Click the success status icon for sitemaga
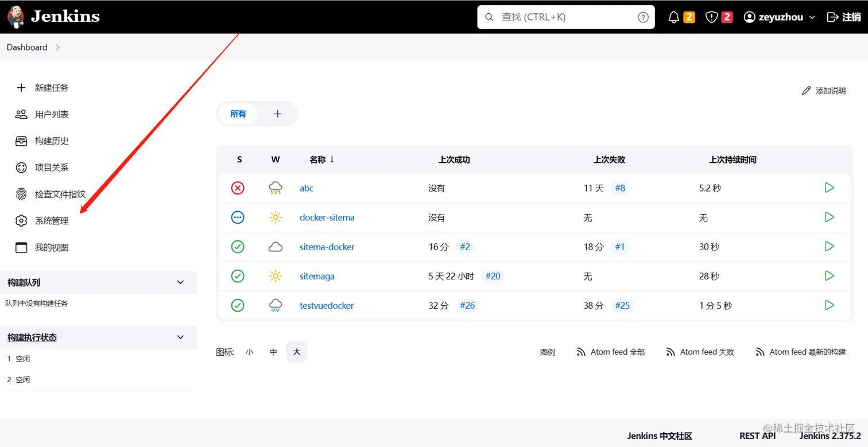This screenshot has width=868, height=447. click(x=238, y=276)
